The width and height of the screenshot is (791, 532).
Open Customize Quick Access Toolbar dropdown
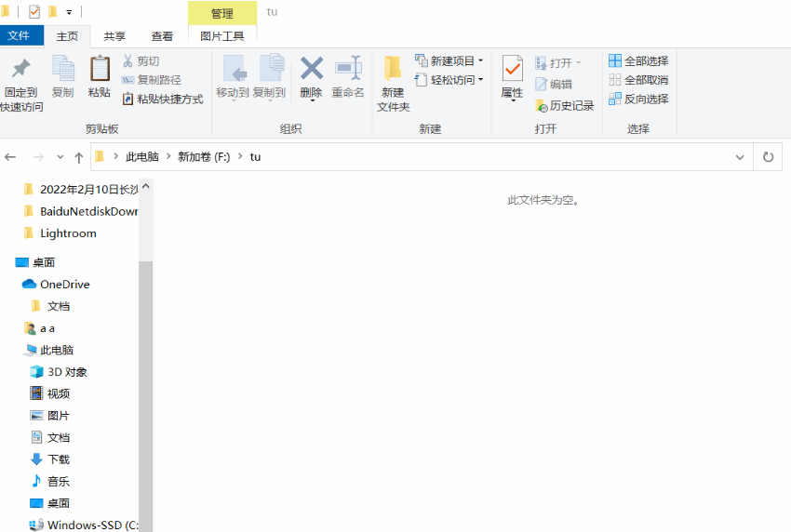pyautogui.click(x=69, y=12)
